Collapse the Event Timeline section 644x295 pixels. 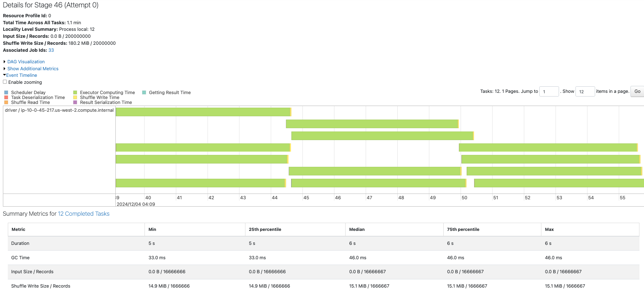tap(21, 75)
